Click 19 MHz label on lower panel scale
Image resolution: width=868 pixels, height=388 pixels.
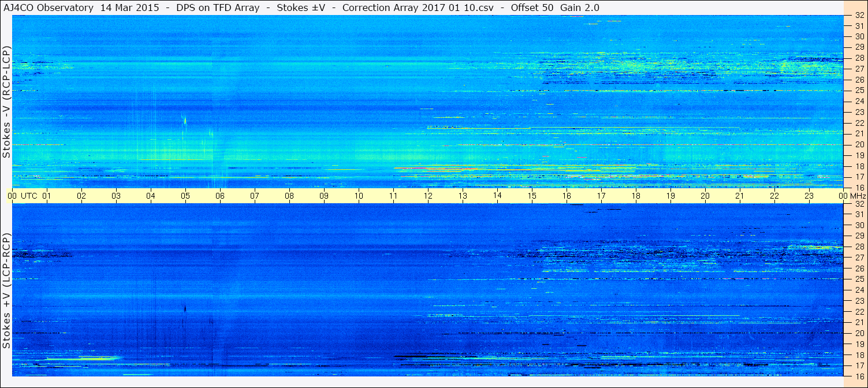click(859, 344)
